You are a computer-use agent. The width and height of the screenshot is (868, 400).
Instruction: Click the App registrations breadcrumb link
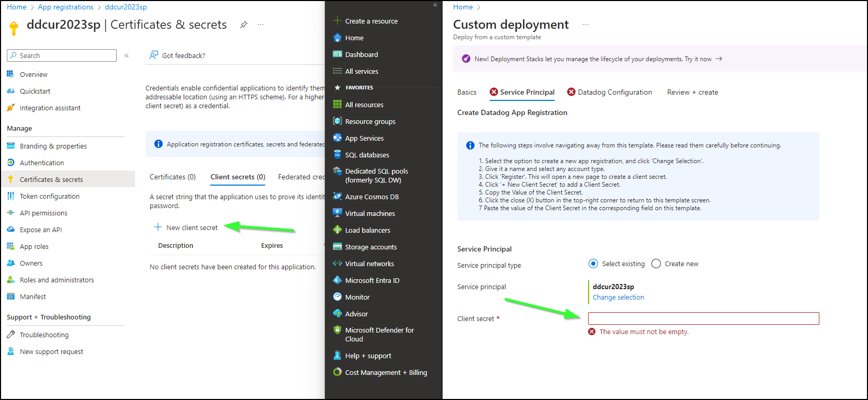click(x=65, y=7)
